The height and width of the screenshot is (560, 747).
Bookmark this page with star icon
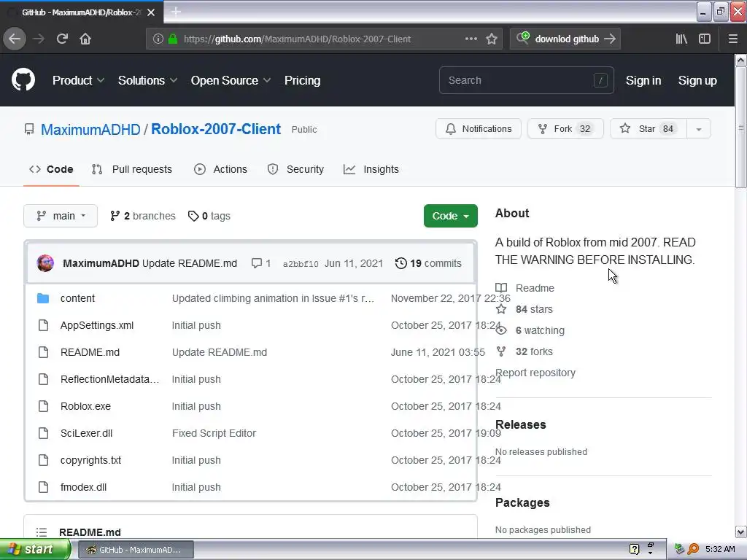click(492, 39)
